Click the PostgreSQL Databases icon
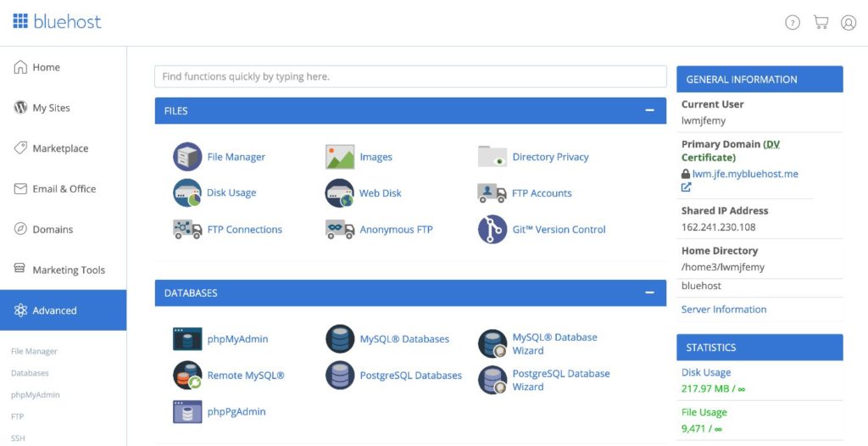The width and height of the screenshot is (868, 446). (x=340, y=375)
